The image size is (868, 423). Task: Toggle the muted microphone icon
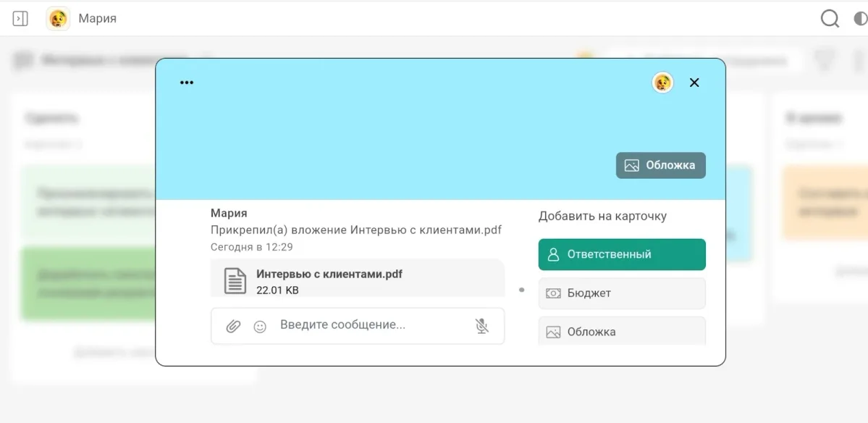[482, 326]
